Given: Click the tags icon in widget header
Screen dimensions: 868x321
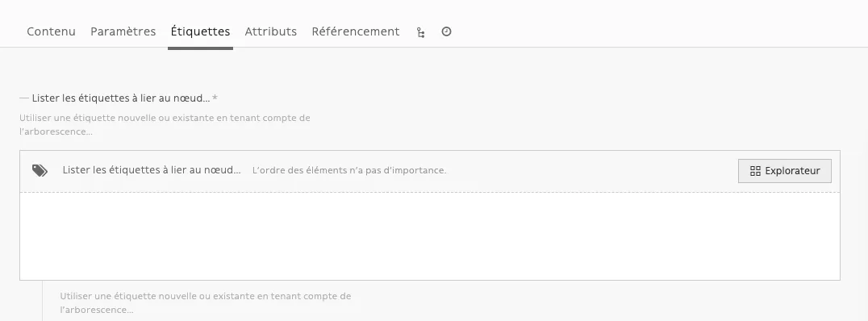Looking at the screenshot, I should [40, 170].
